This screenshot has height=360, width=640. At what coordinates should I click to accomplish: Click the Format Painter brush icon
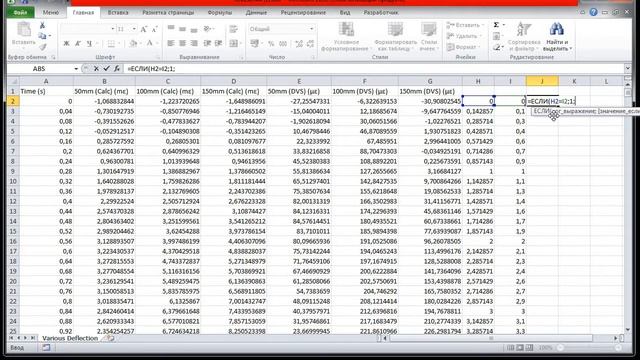(x=42, y=47)
